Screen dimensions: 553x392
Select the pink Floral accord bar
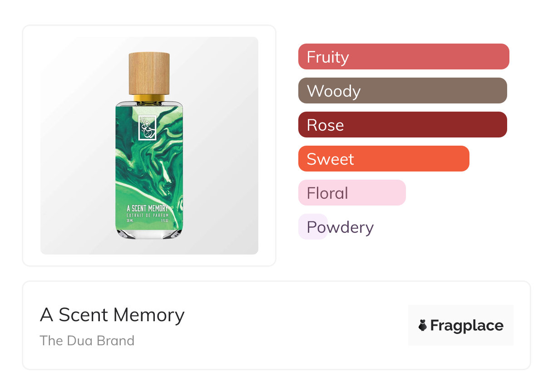351,193
